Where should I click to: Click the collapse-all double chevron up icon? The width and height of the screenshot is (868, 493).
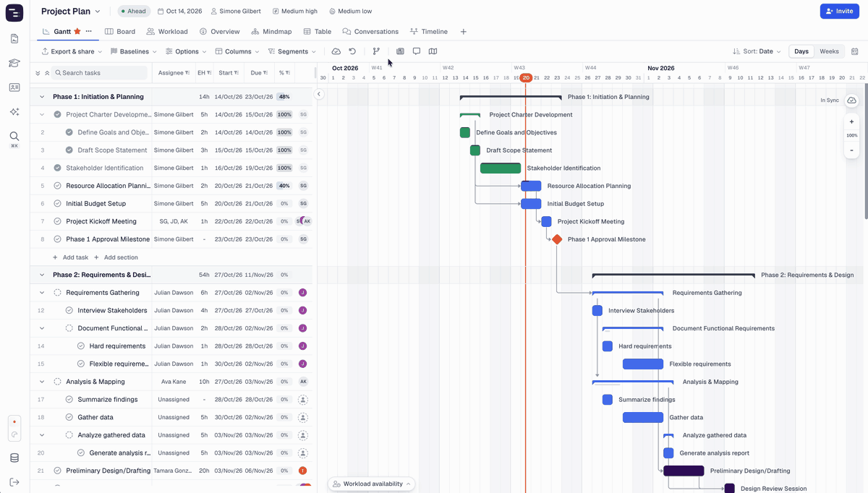47,73
